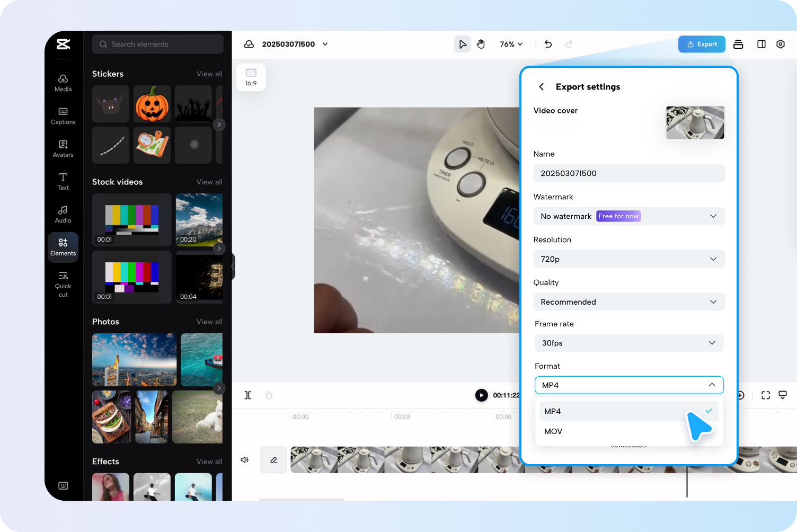Toggle fullscreen preview
The image size is (797, 532).
(766, 395)
